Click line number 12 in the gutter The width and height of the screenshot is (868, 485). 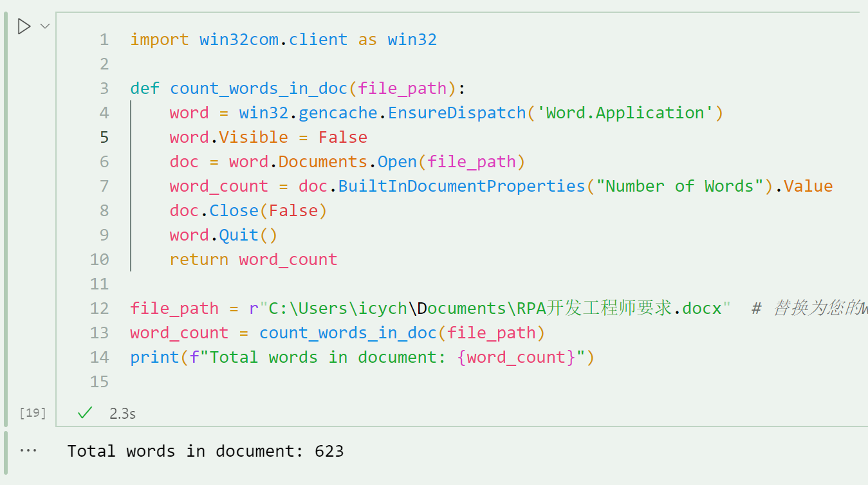coord(100,309)
